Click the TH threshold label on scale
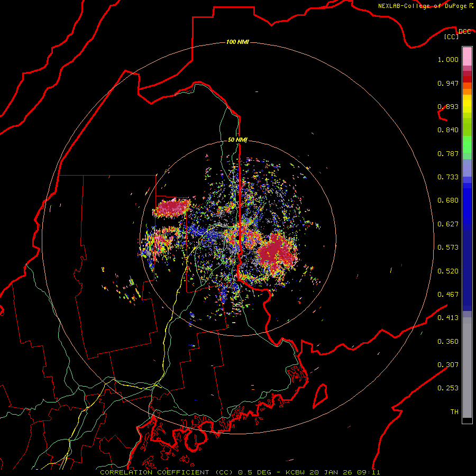476x476 pixels. [454, 412]
